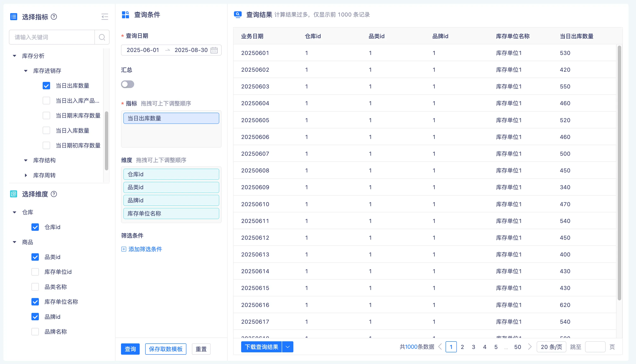This screenshot has height=364, width=636.
Task: Open the 20 条/页 page size selector
Action: pyautogui.click(x=551, y=347)
